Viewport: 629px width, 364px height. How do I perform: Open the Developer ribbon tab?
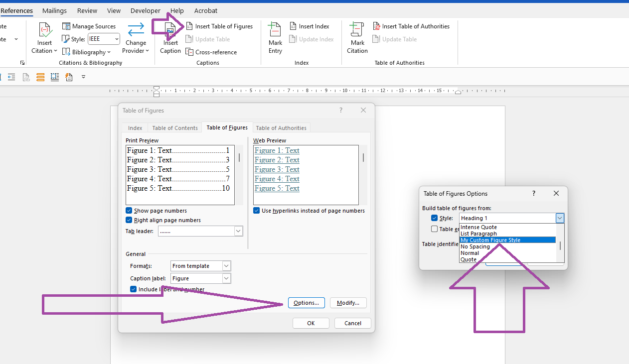click(x=146, y=10)
